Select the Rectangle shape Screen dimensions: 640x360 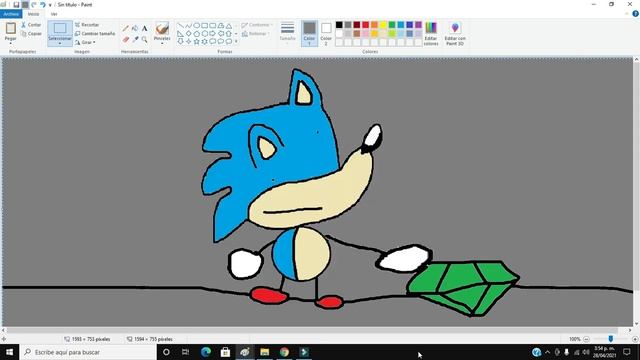click(204, 25)
